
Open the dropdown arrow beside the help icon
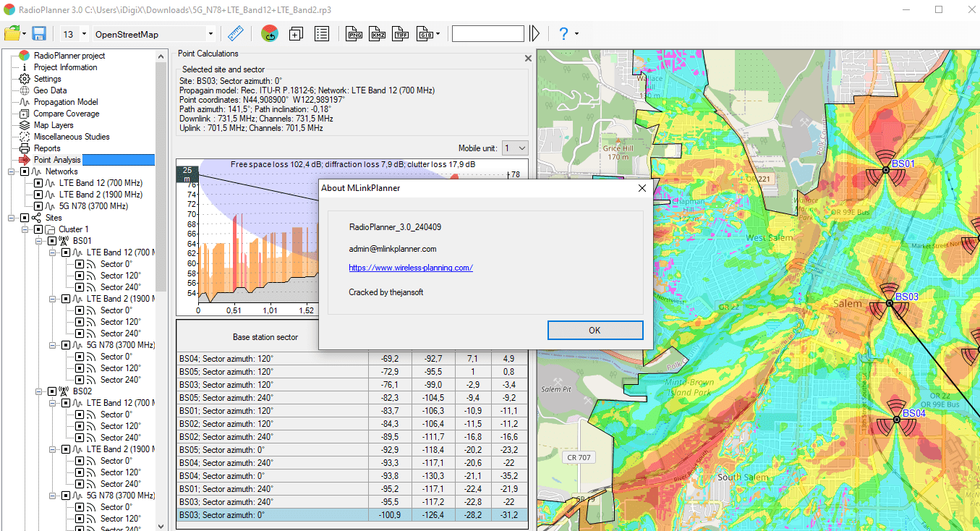[576, 34]
